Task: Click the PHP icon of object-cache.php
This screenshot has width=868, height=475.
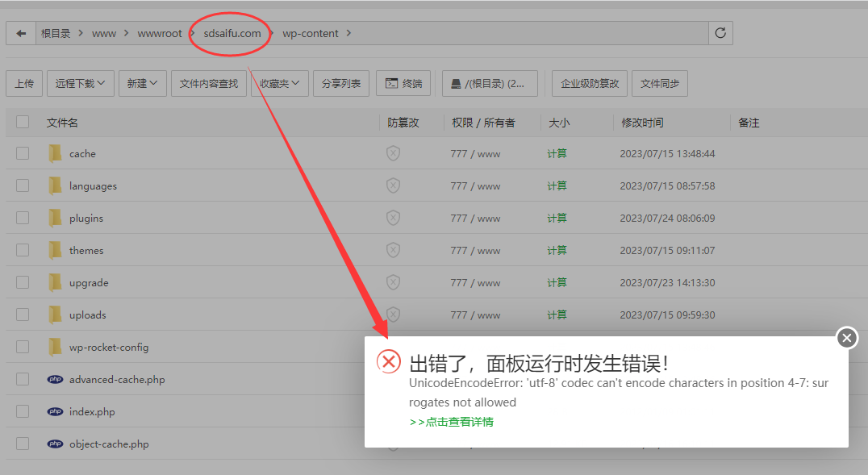Action: [55, 444]
